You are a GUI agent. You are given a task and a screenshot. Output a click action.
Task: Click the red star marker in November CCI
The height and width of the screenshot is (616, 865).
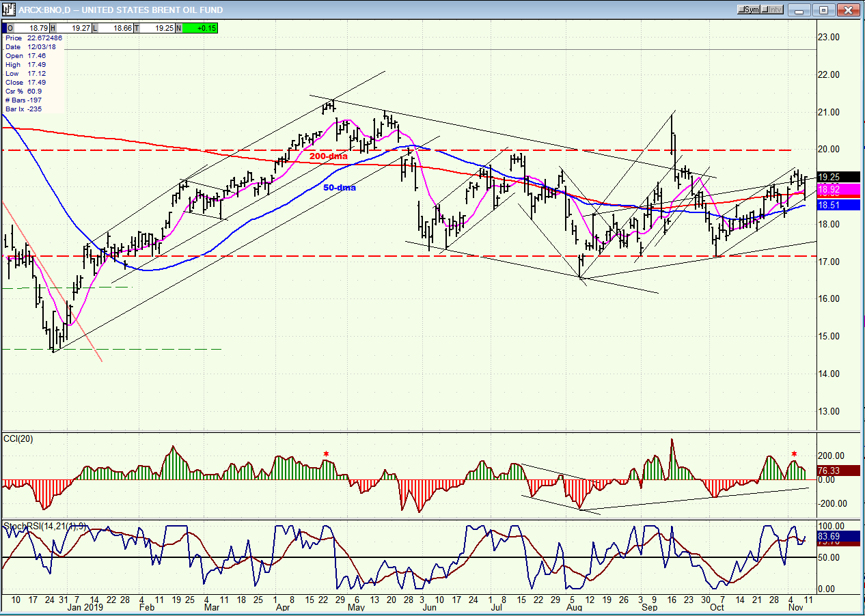click(794, 454)
